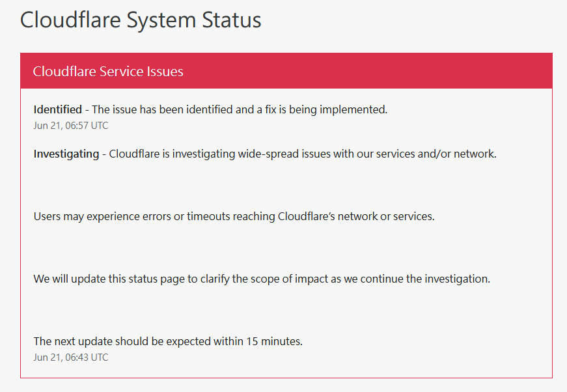Viewport: 567px width, 392px height.
Task: Click the 'next update should be expected' line
Action: click(168, 341)
